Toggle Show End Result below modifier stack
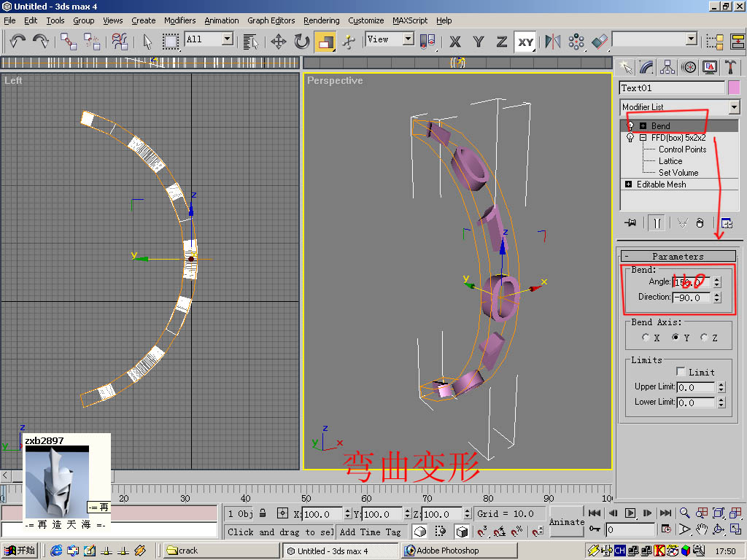The image size is (747, 560). [x=657, y=223]
